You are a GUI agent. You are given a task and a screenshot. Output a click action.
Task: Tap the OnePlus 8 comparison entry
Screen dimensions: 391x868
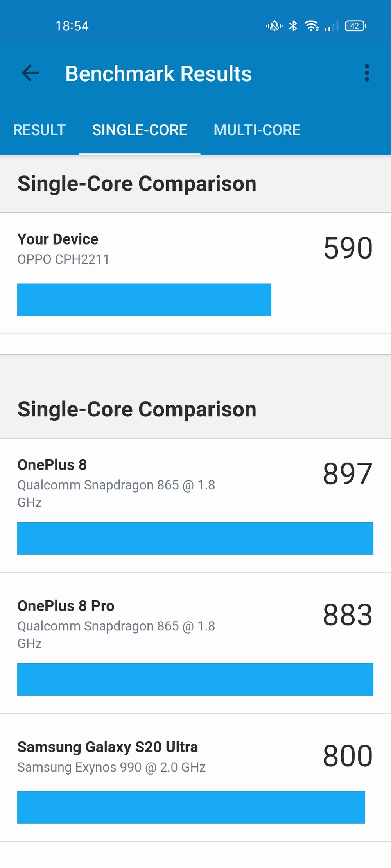(x=195, y=505)
